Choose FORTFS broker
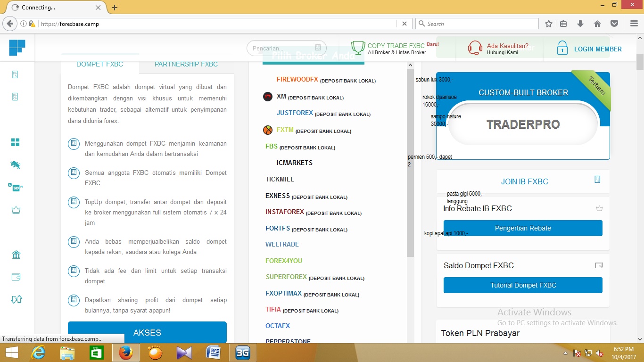This screenshot has height=362, width=644. pyautogui.click(x=278, y=228)
